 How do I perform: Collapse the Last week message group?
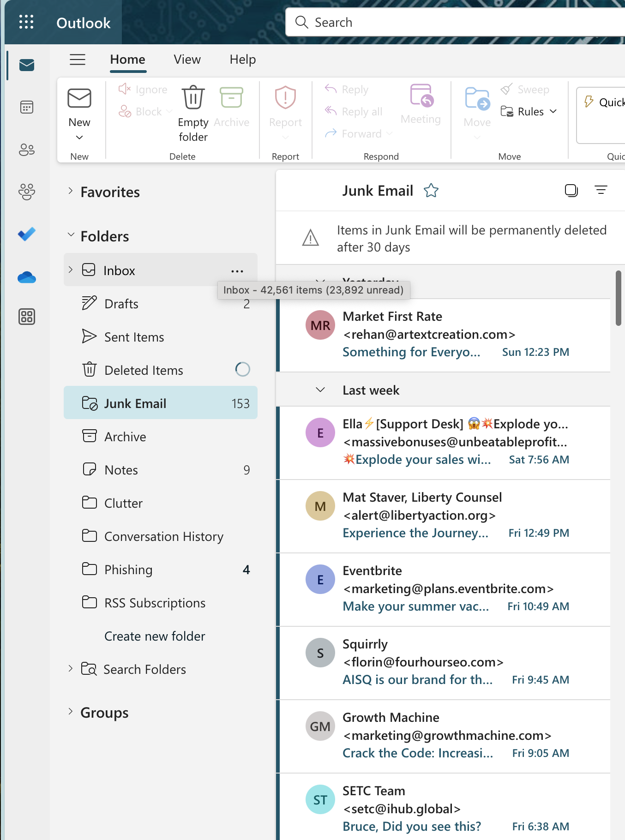click(320, 390)
